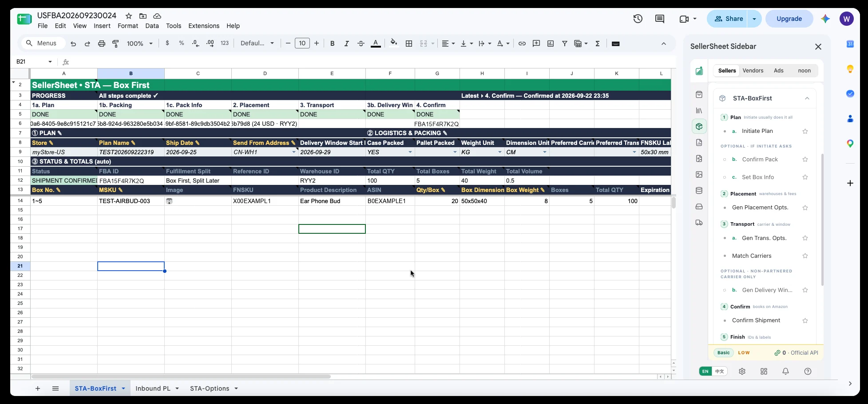The image size is (868, 404).
Task: Click the redo toolbar icon
Action: [x=87, y=44]
